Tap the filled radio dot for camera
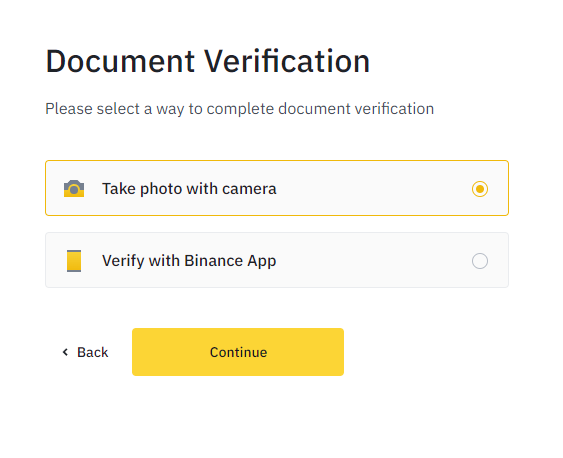Screen dimensions: 563x458 pos(480,189)
